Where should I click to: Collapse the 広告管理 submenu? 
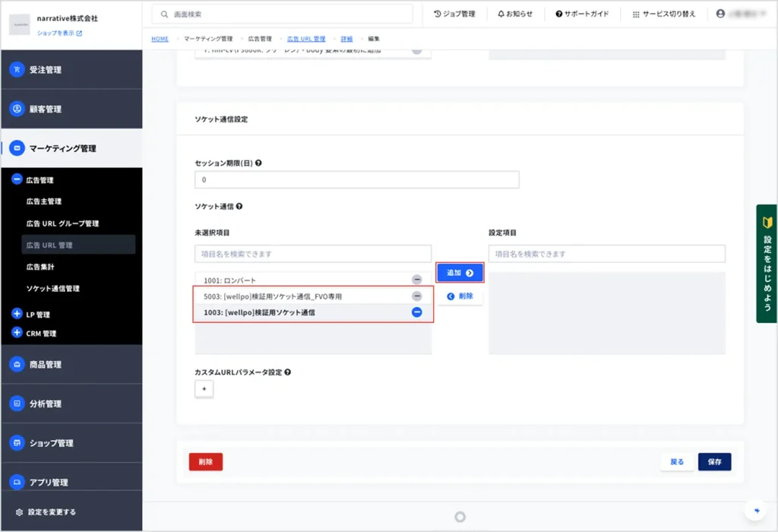click(17, 181)
